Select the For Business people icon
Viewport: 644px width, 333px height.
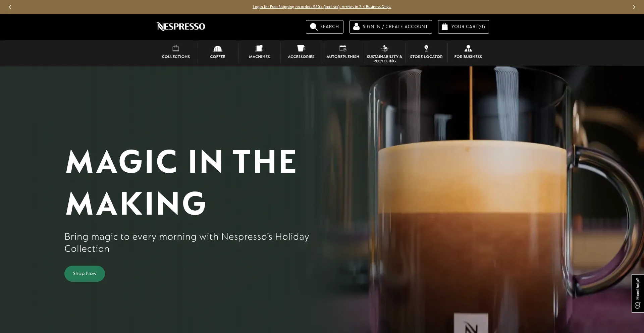(468, 48)
